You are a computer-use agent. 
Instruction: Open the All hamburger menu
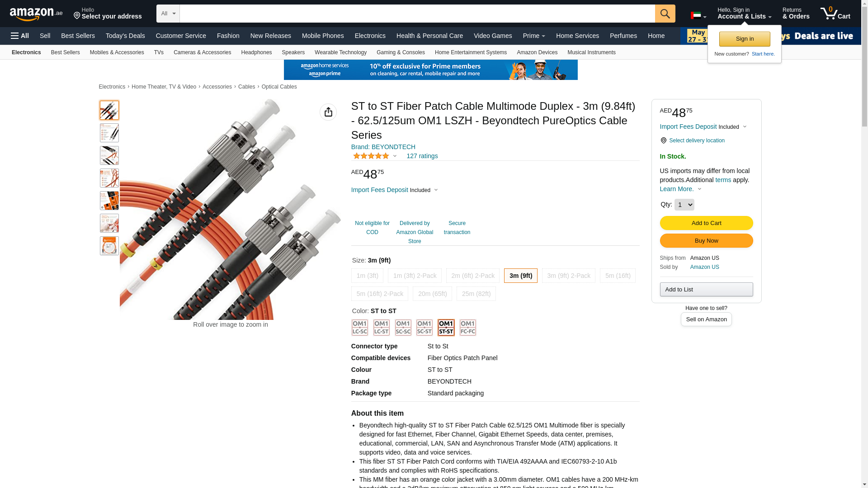click(20, 36)
